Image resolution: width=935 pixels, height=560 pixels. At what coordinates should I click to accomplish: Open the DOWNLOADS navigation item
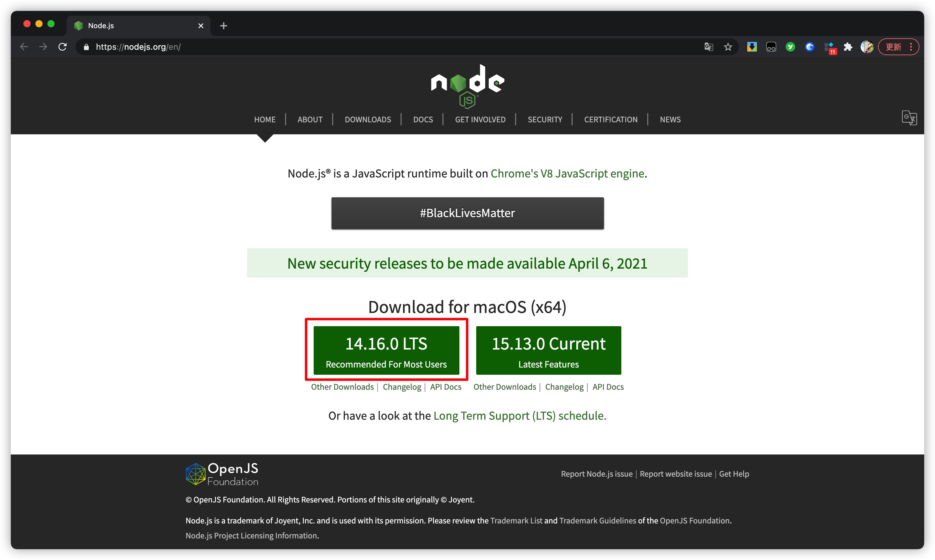pyautogui.click(x=368, y=120)
